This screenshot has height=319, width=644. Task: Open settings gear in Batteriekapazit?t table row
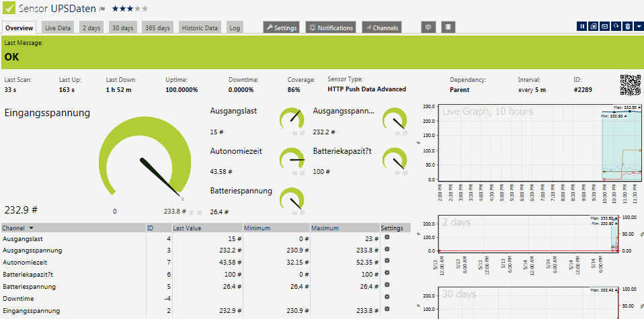[387, 273]
